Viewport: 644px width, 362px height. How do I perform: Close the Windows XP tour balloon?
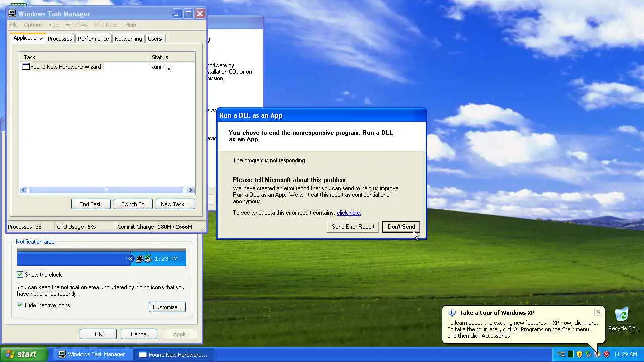(598, 312)
